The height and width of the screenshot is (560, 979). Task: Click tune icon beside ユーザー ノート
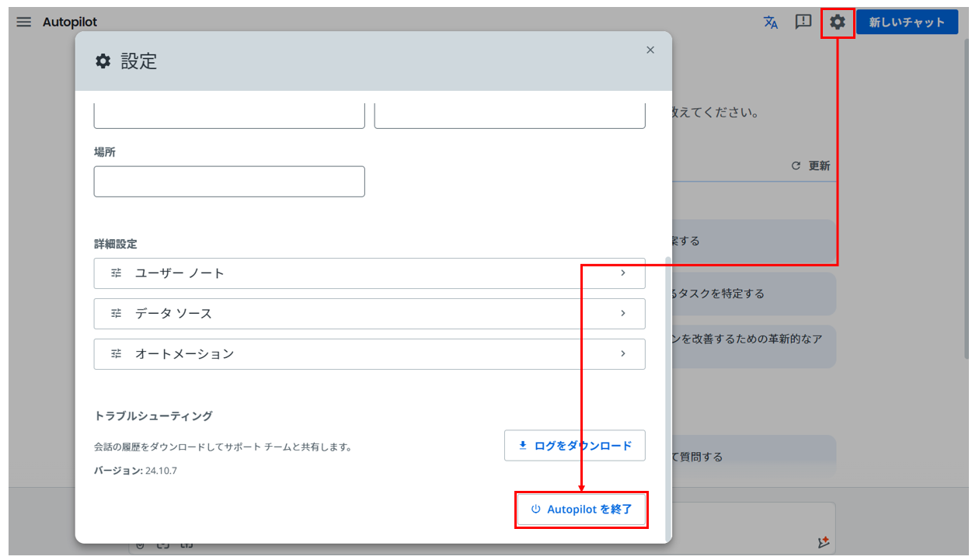point(117,273)
